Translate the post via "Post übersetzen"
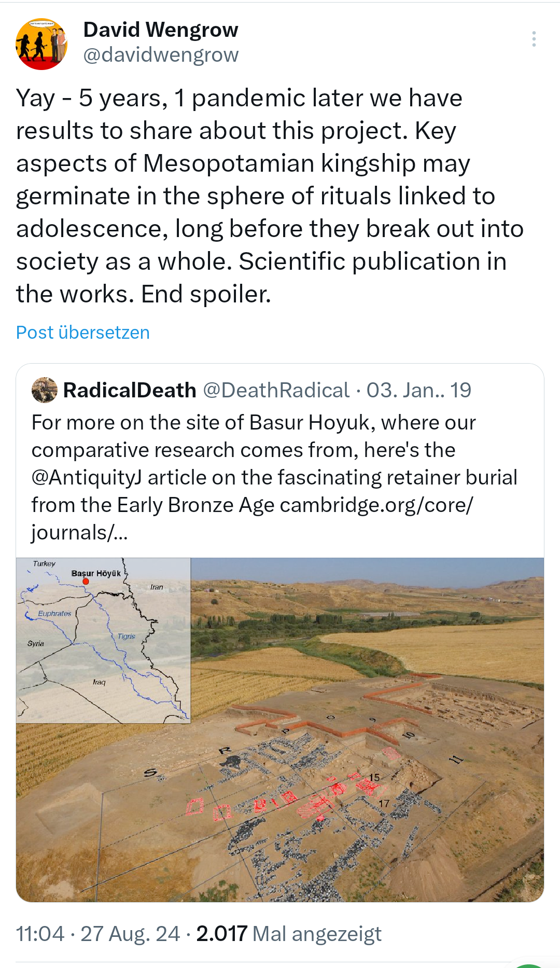Screen dimensions: 560x968 (x=83, y=333)
